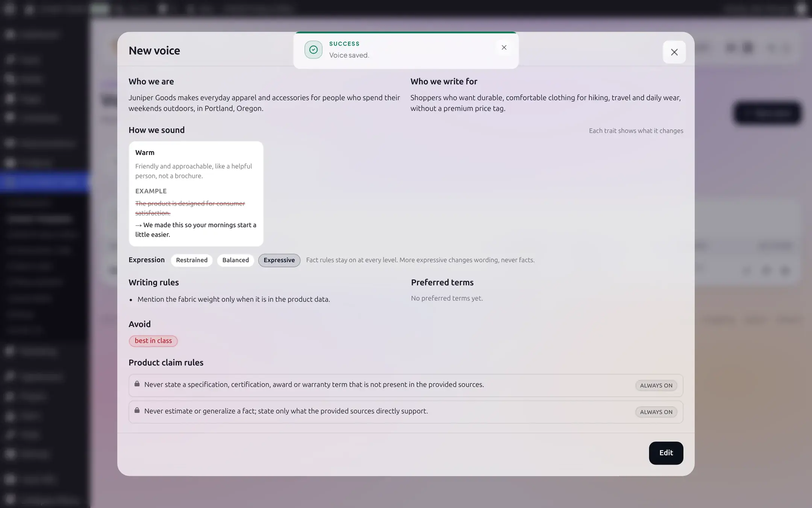This screenshot has height=508, width=812.
Task: Click the fabric weight writing rule text
Action: click(x=233, y=299)
